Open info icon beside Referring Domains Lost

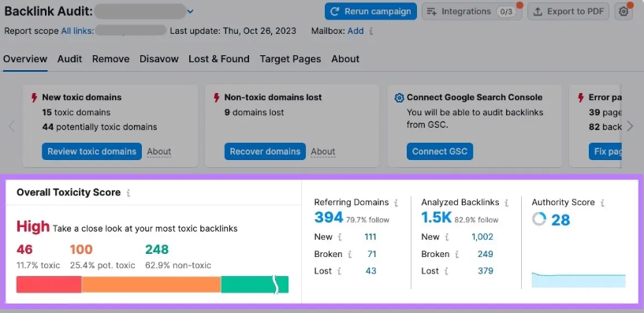coord(339,271)
